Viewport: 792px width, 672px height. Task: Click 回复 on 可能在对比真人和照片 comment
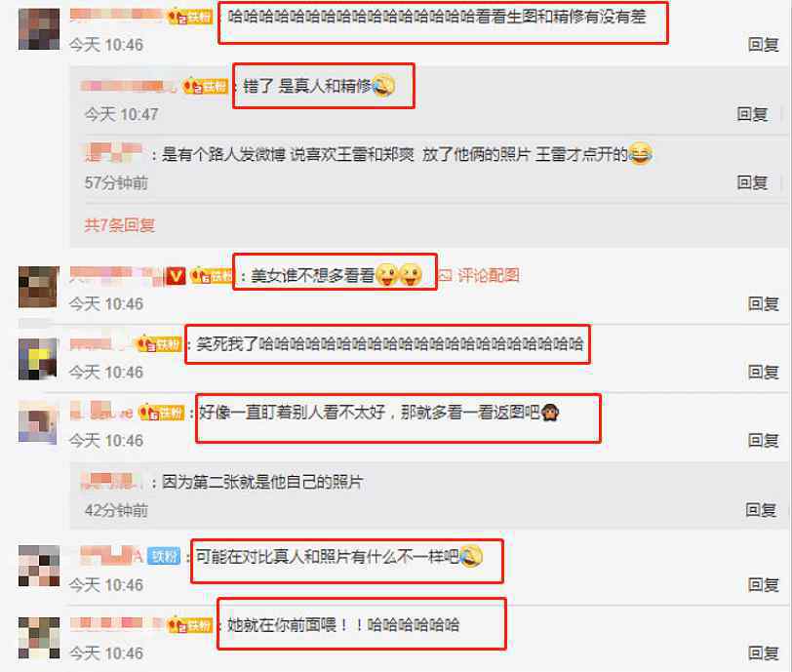coord(763,584)
